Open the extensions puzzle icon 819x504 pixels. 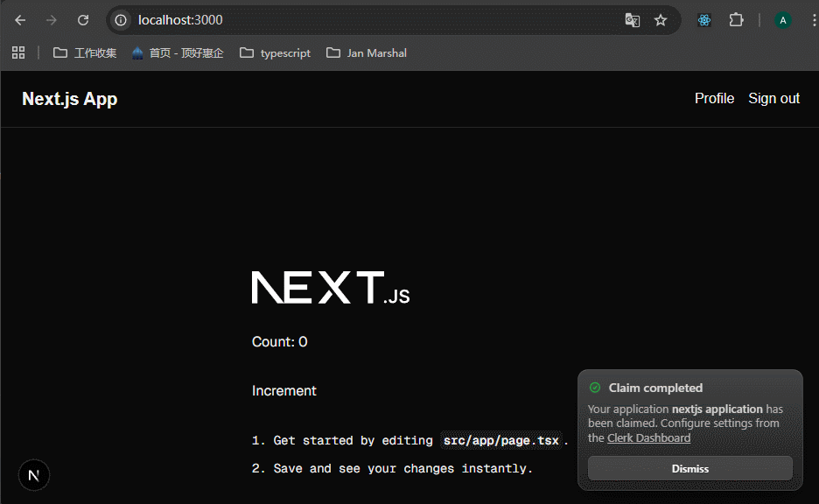[736, 20]
